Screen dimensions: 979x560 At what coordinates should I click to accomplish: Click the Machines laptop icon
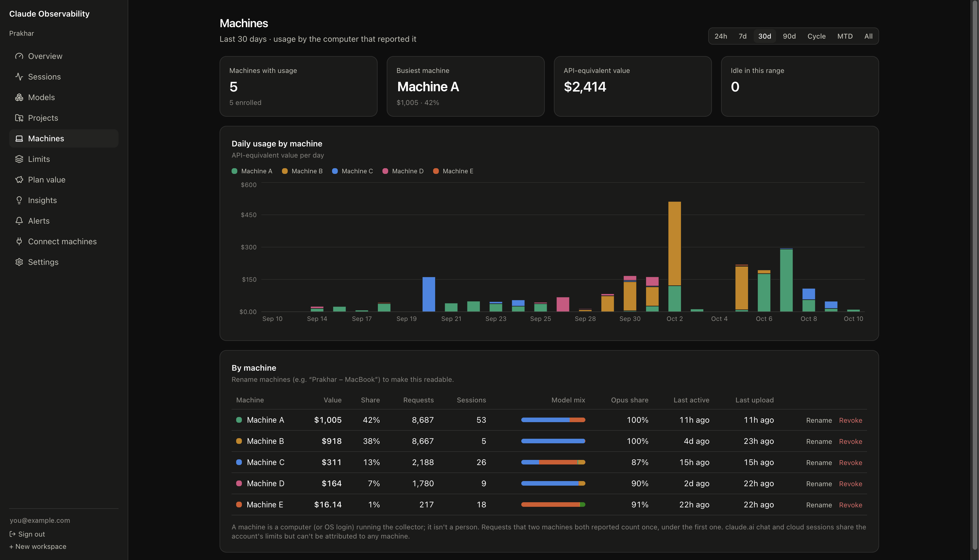pos(19,138)
